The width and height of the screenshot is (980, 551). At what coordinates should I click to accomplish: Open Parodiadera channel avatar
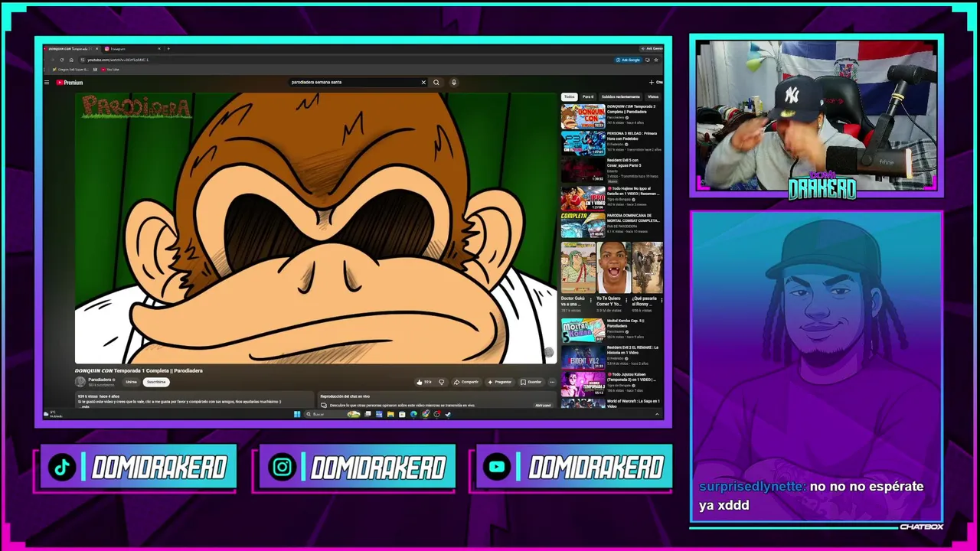80,381
